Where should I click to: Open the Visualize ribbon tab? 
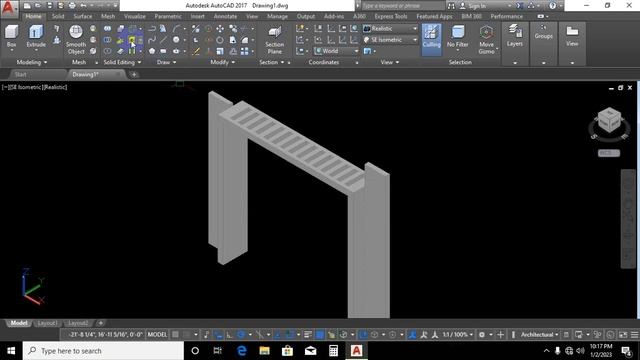[x=135, y=16]
